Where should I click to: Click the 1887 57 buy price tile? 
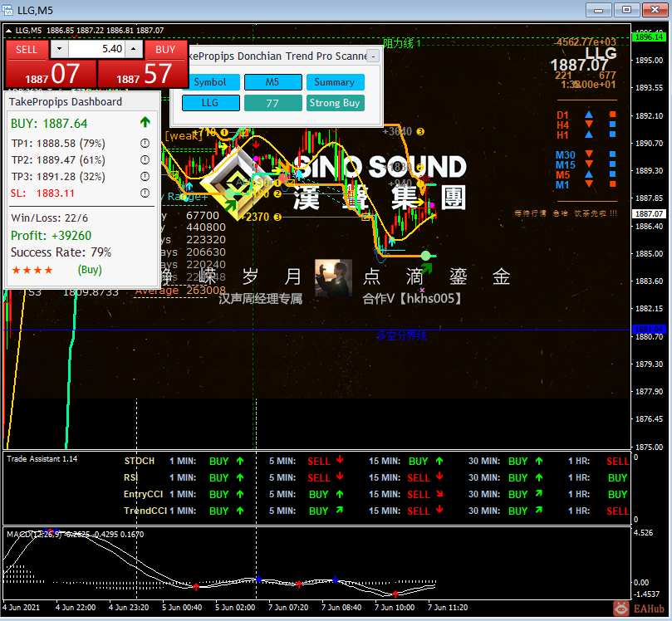click(143, 74)
